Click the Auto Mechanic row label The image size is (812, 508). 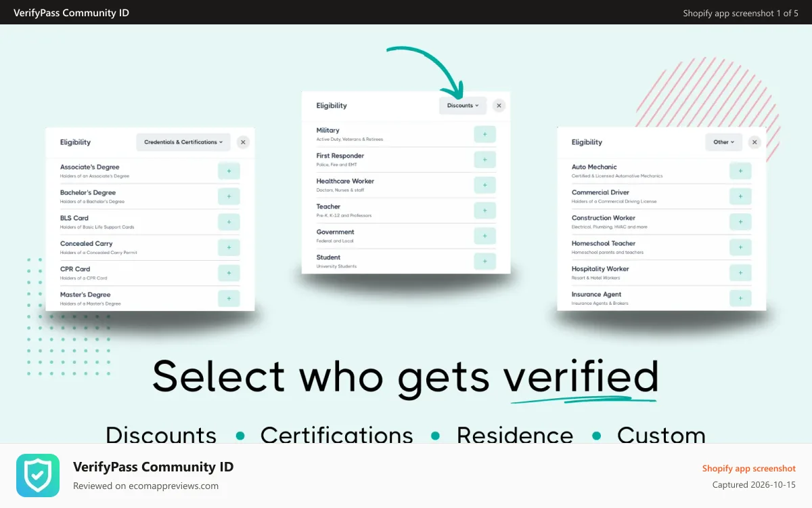[x=594, y=167]
